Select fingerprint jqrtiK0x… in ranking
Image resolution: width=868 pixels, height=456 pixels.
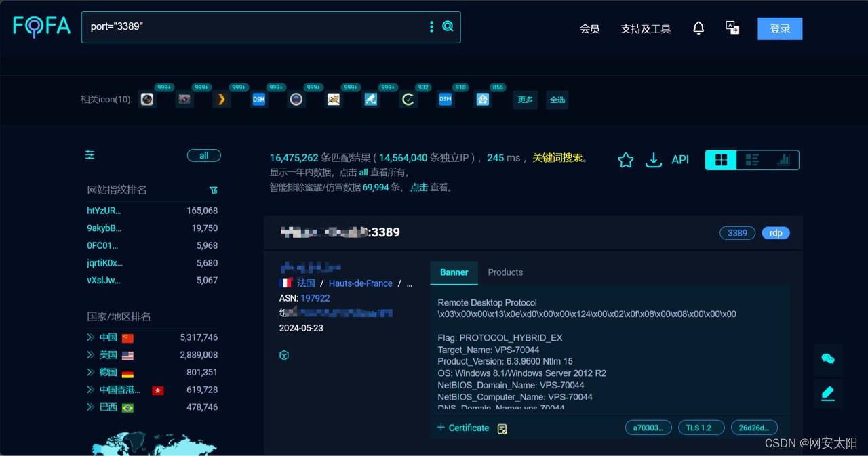click(105, 263)
